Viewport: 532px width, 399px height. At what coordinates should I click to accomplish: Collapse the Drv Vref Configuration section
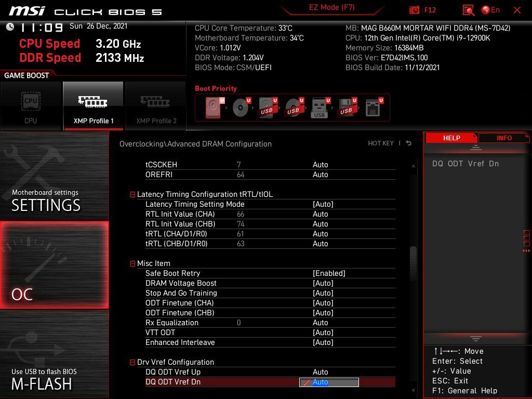(132, 363)
